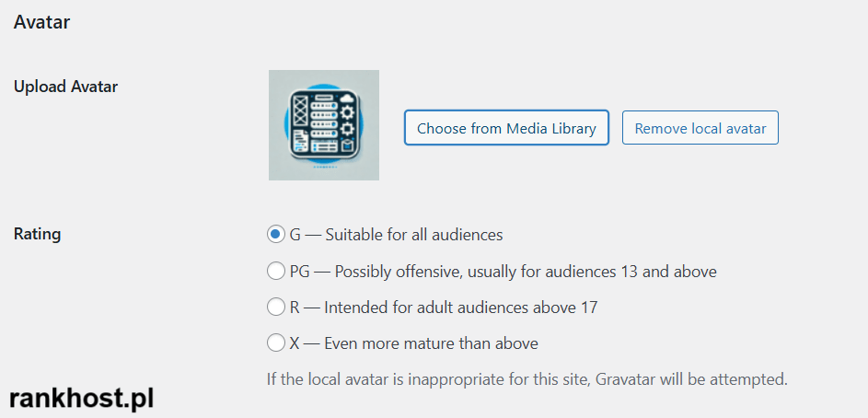Click the box icon in avatar's bottom-right corner
Image resolution: width=868 pixels, height=418 pixels.
coord(347,146)
